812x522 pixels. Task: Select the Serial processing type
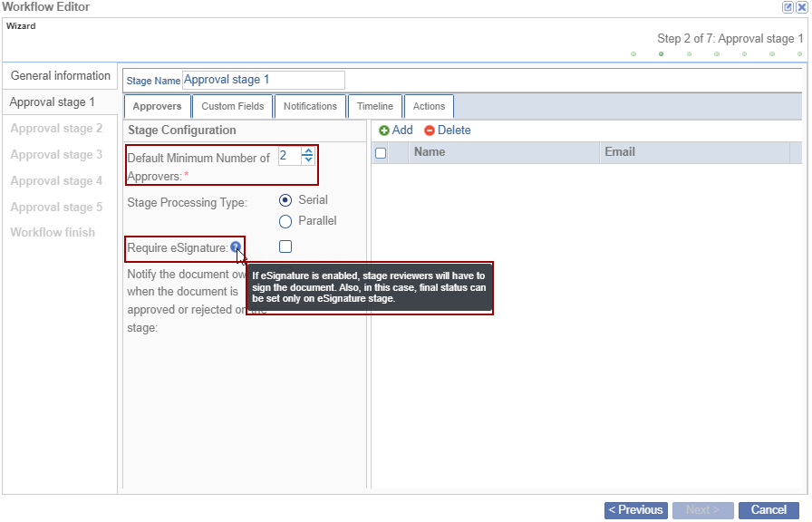tap(285, 200)
